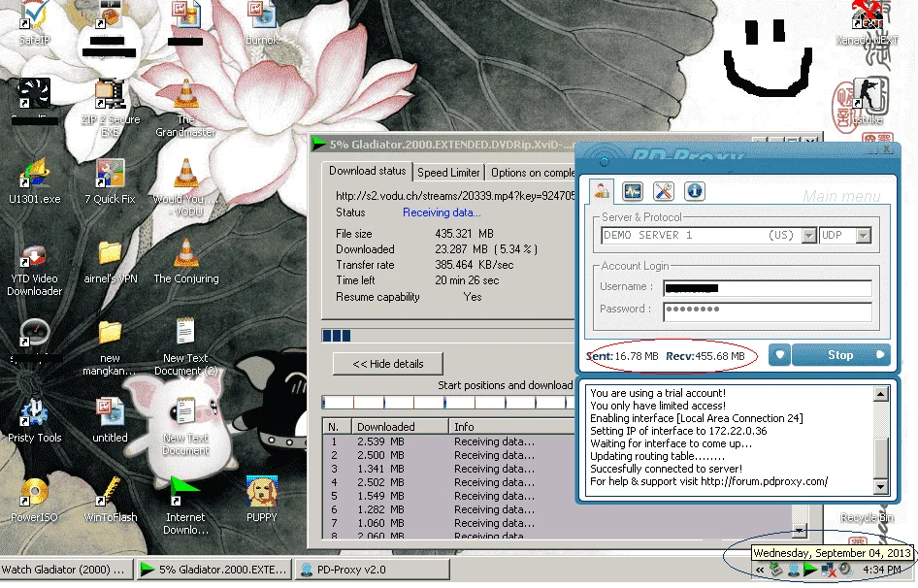The width and height of the screenshot is (918, 588).
Task: Click the taskbar clock showing 4:34 PM
Action: 882,570
